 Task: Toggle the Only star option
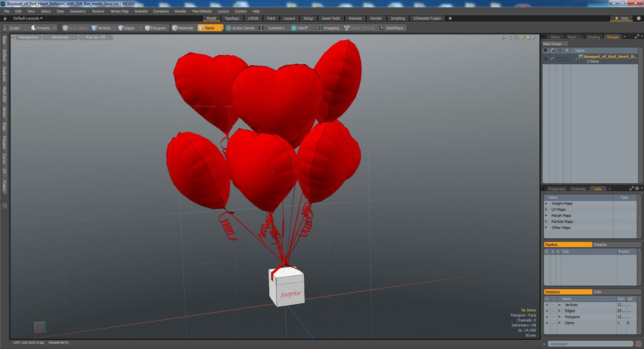[622, 18]
